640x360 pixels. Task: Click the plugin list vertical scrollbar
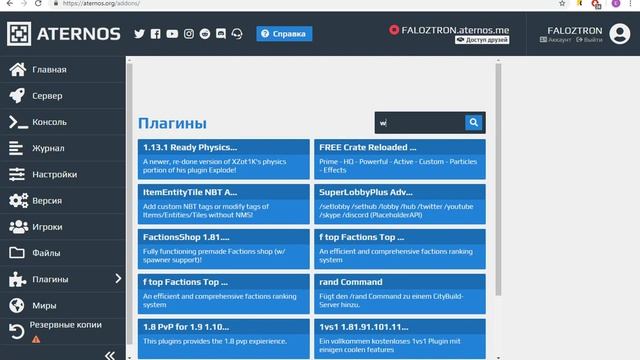[x=498, y=180]
